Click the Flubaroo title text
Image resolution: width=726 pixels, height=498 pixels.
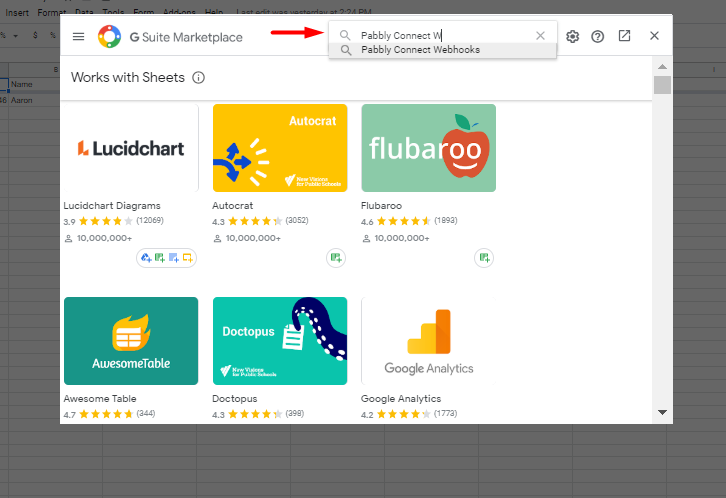tap(381, 205)
